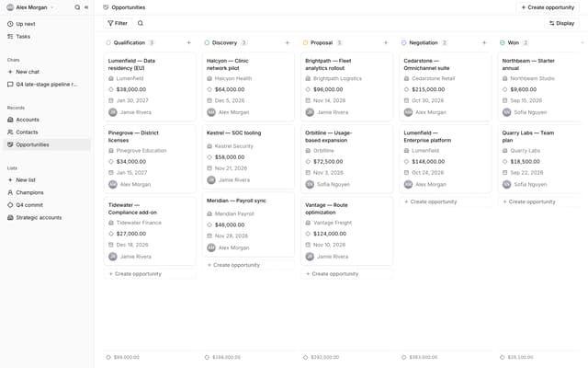Open the Brightpath — Fleet analytics rollout card

click(x=347, y=86)
